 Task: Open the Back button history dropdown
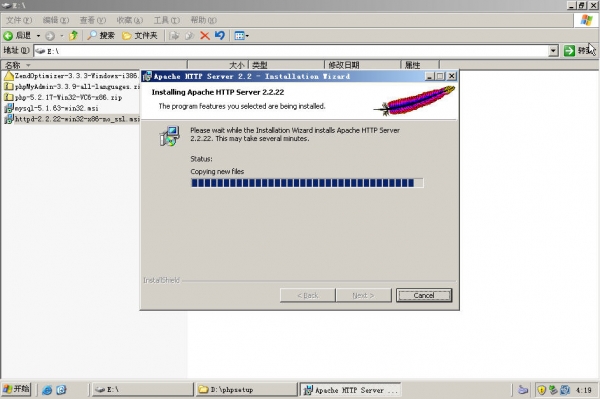tap(38, 36)
